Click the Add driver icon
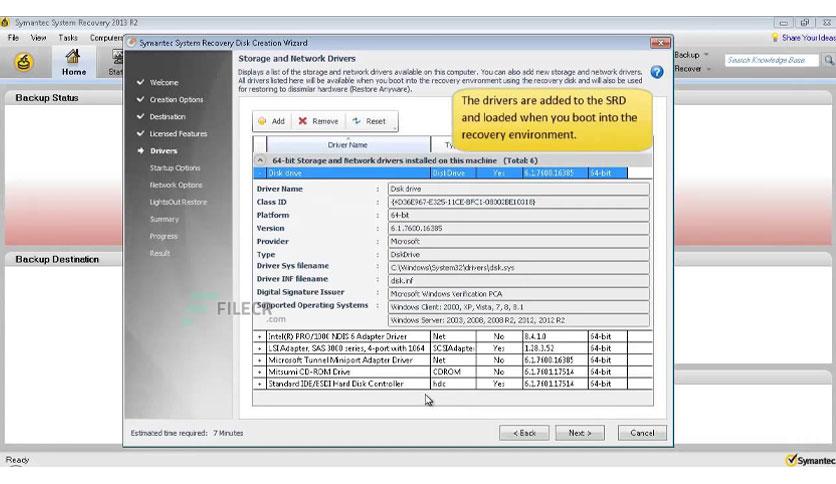 262,121
